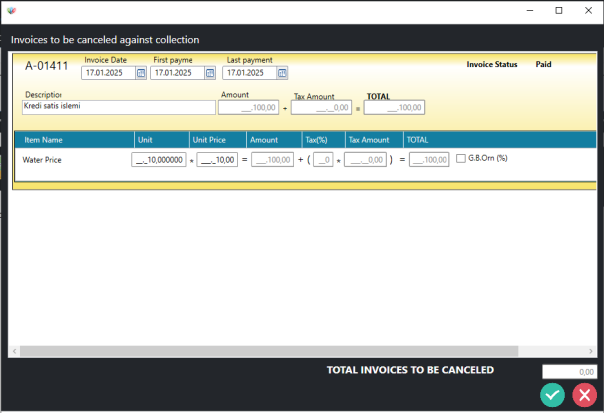Click the Invoice Date text field
The image size is (604, 413).
pos(108,73)
